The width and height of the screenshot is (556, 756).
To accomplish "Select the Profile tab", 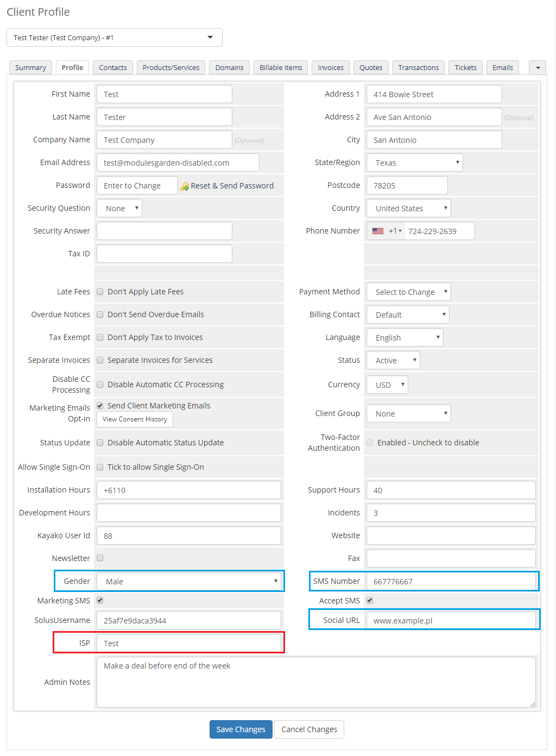I will 72,67.
